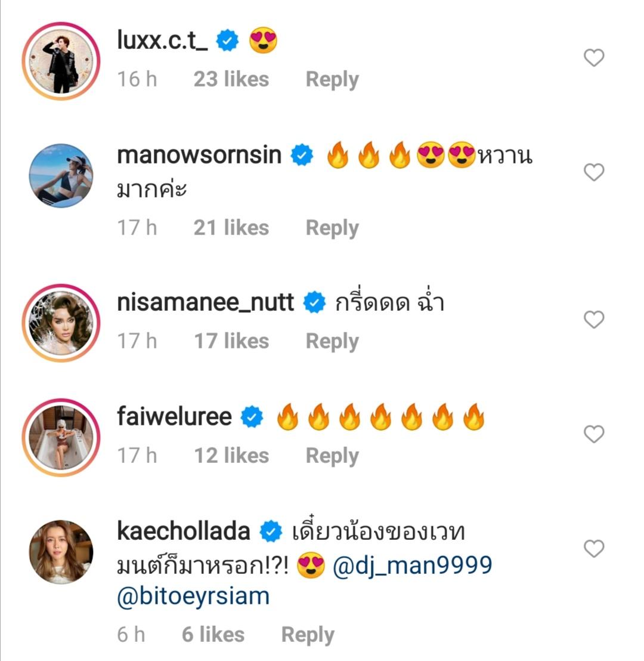The height and width of the screenshot is (661, 644).
Task: View manowsornsin's profile avatar
Action: 61,175
